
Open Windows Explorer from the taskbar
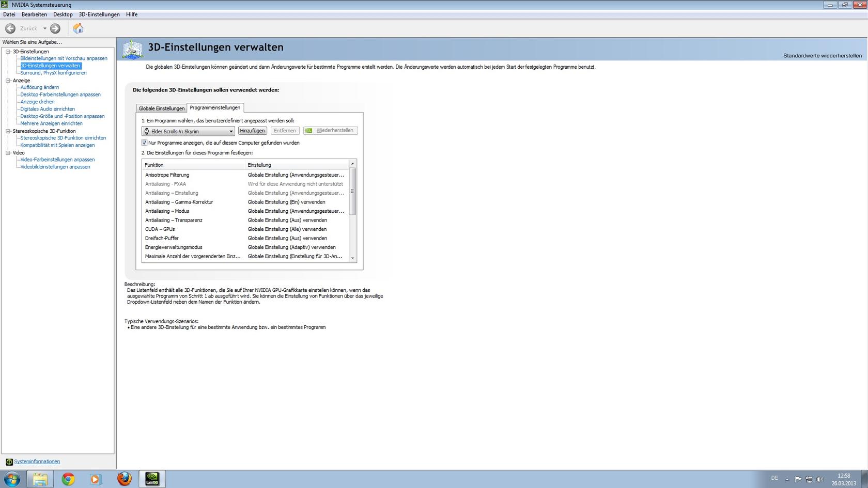tap(40, 479)
